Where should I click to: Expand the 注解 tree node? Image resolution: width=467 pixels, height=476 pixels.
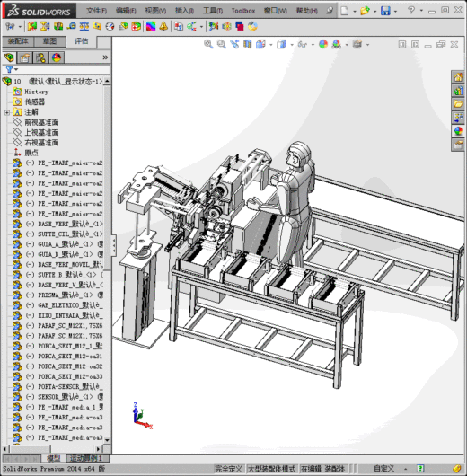tap(6, 112)
